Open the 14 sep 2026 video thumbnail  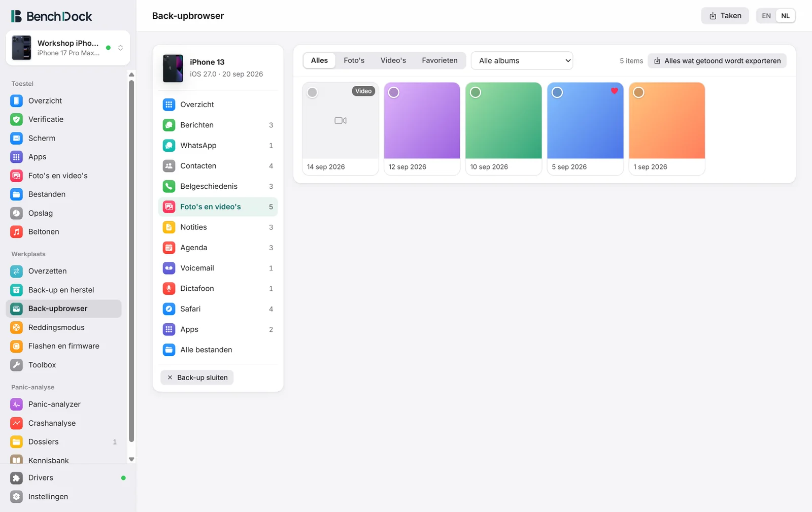(x=341, y=121)
